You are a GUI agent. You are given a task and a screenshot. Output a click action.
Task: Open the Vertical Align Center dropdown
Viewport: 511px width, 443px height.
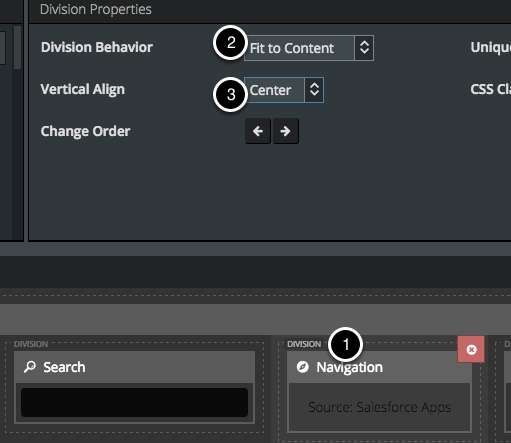[284, 90]
